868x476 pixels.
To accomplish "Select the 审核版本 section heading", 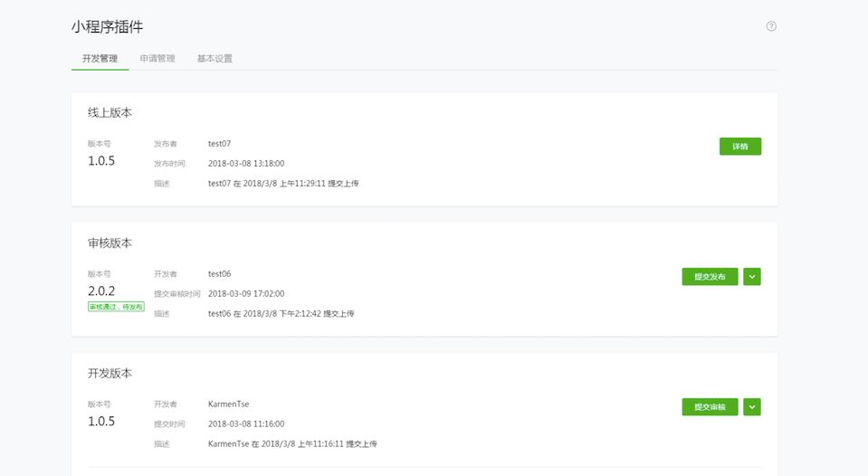I will pyautogui.click(x=110, y=243).
